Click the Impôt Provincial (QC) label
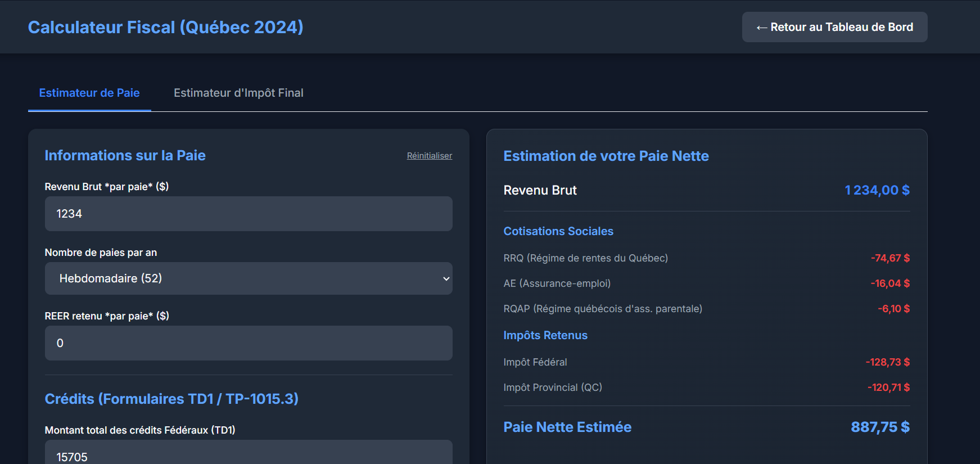Screen dimensions: 980x464 pyautogui.click(x=552, y=388)
